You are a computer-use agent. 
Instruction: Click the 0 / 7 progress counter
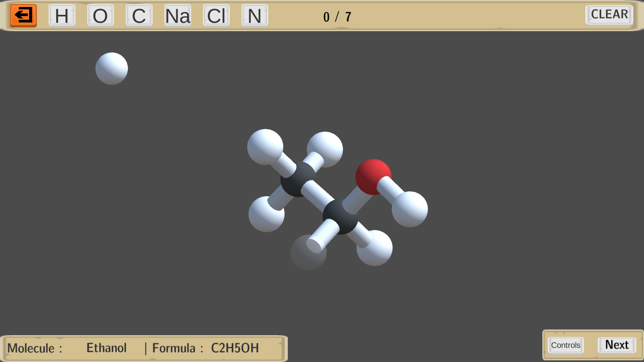coord(337,17)
